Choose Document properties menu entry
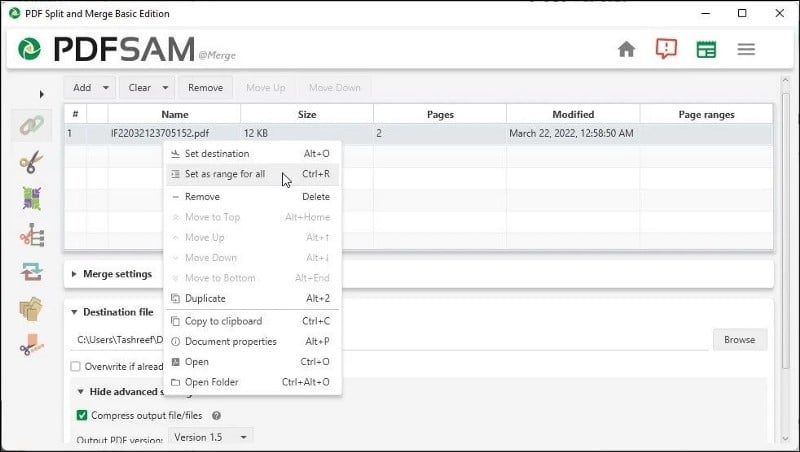This screenshot has width=800, height=452. pyautogui.click(x=253, y=341)
